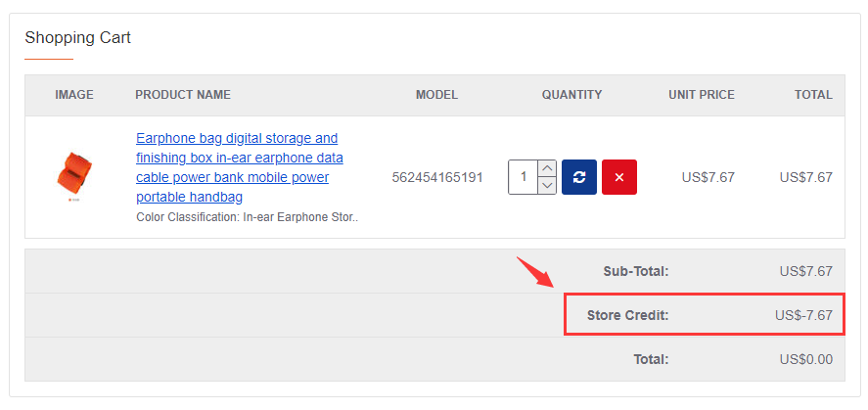Click the Store Credit label
Viewport: 868px width, 410px height.
627,315
